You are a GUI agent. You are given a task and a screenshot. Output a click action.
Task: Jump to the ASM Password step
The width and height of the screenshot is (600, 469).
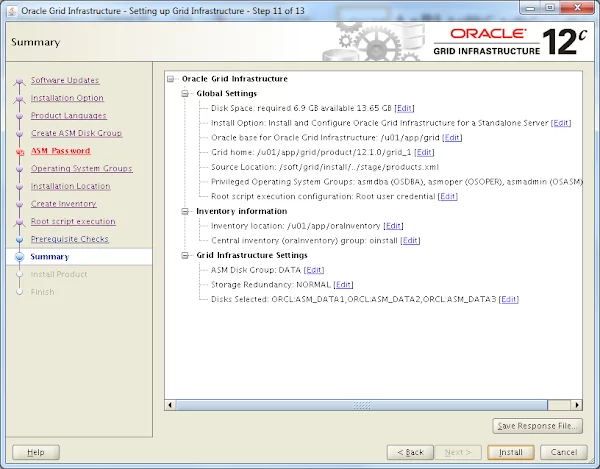point(60,151)
